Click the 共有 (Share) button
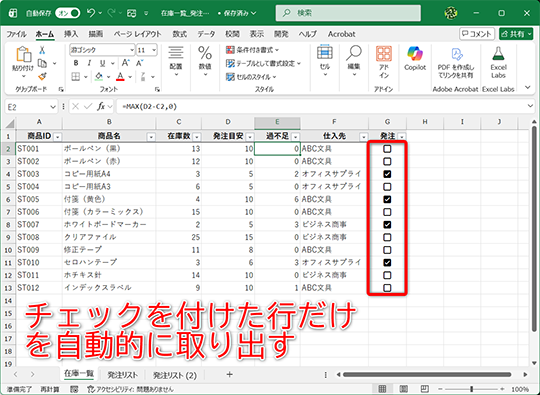 click(x=516, y=34)
